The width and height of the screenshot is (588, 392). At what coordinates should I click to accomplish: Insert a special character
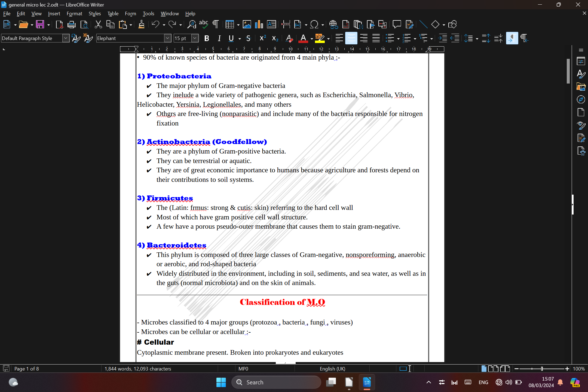[x=314, y=24]
